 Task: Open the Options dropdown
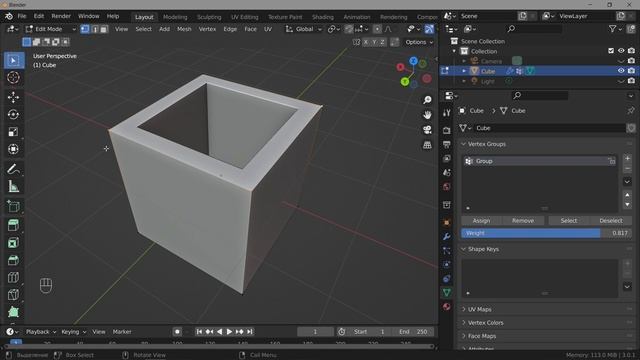[x=419, y=42]
